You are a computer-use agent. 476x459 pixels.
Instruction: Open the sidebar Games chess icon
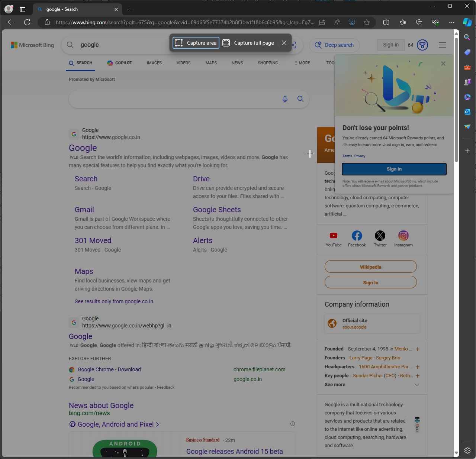[x=467, y=82]
